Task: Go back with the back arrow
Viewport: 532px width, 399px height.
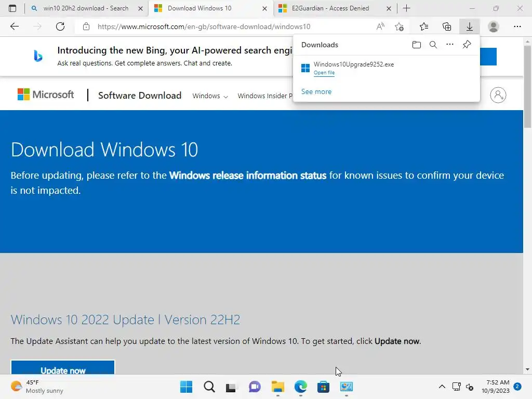Action: pos(15,26)
